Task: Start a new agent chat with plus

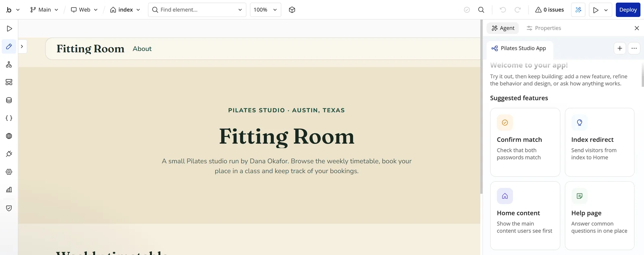Action: [620, 48]
